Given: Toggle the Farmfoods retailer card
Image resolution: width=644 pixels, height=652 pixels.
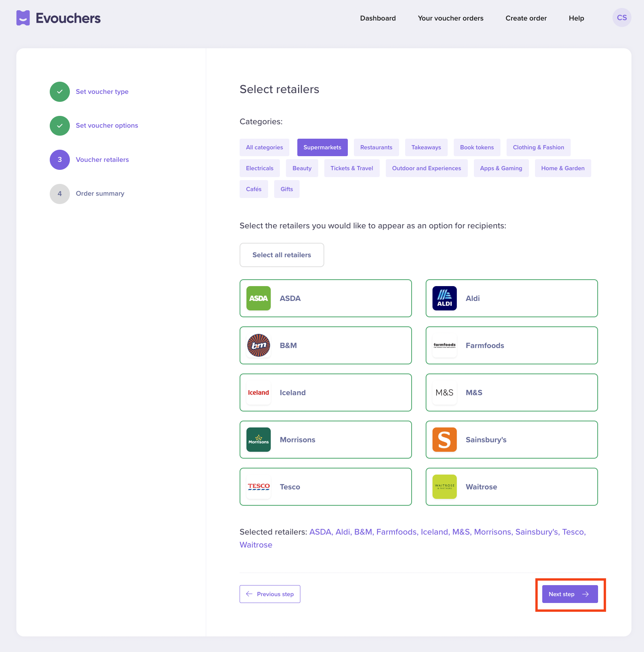Looking at the screenshot, I should [x=512, y=345].
